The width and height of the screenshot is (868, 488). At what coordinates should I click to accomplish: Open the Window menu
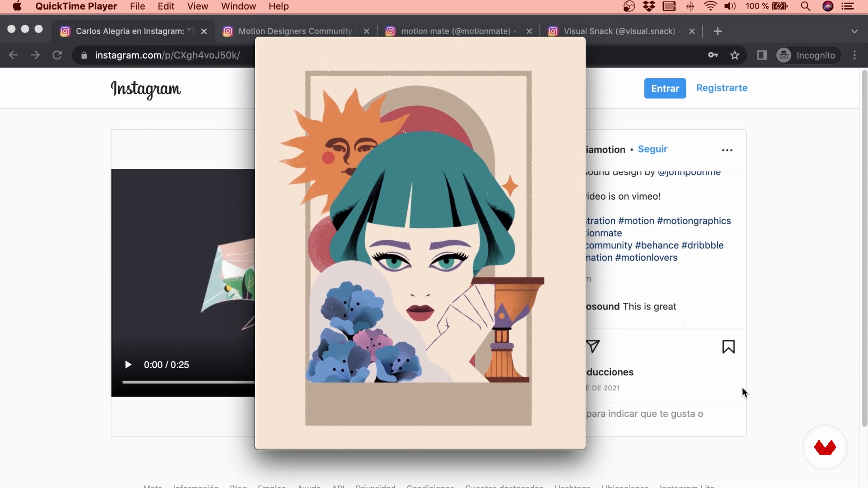point(238,6)
